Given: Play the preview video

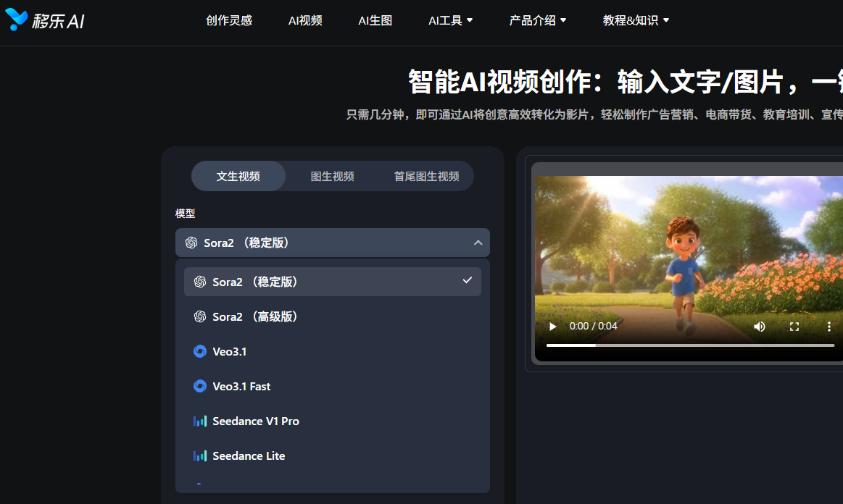Looking at the screenshot, I should [x=553, y=327].
